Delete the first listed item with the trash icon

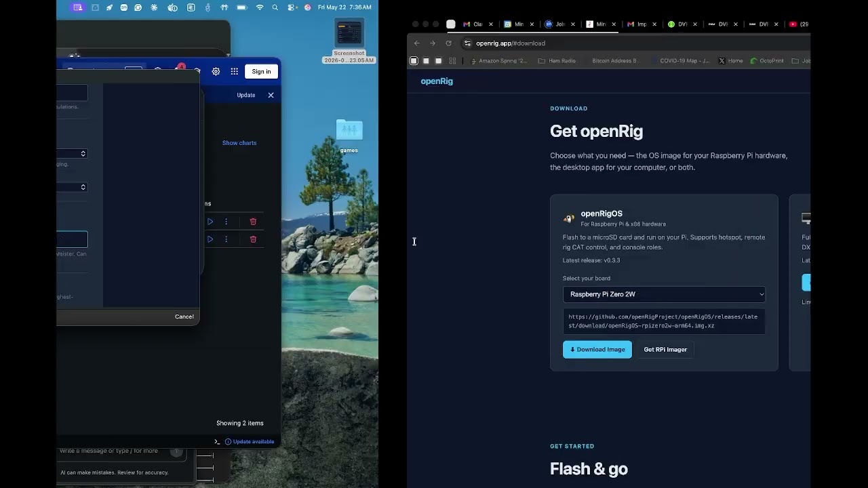pyautogui.click(x=253, y=222)
